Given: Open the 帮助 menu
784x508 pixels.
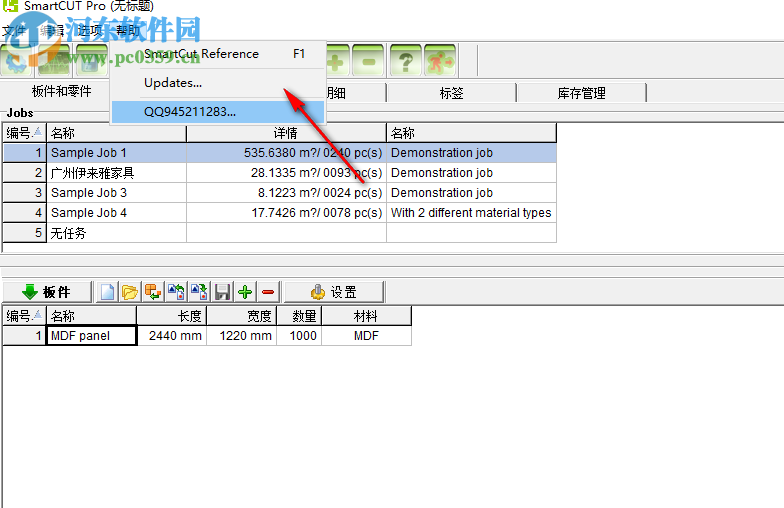Looking at the screenshot, I should (x=128, y=31).
